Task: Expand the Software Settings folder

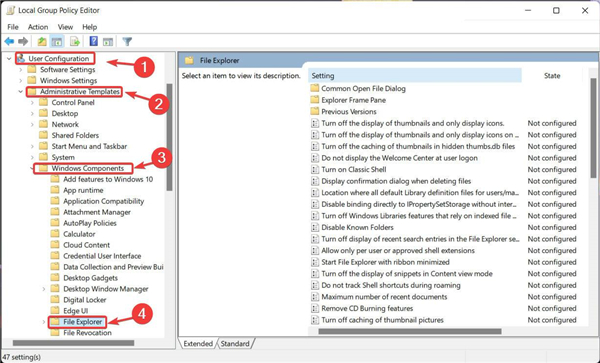Action: [x=21, y=70]
